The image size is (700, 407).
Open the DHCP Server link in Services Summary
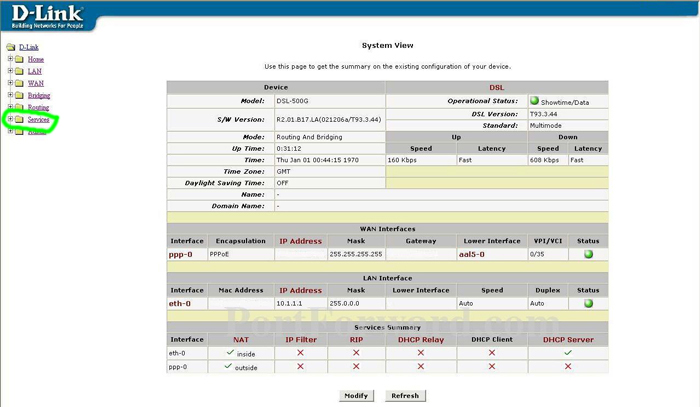click(x=568, y=340)
